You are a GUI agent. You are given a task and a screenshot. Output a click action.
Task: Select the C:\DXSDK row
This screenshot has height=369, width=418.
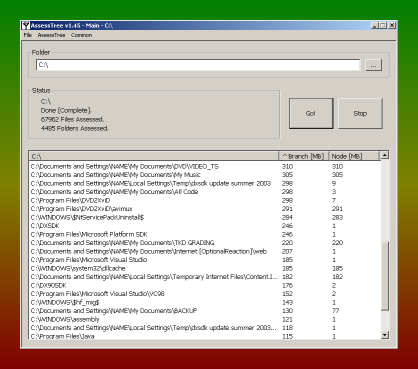[205, 226]
